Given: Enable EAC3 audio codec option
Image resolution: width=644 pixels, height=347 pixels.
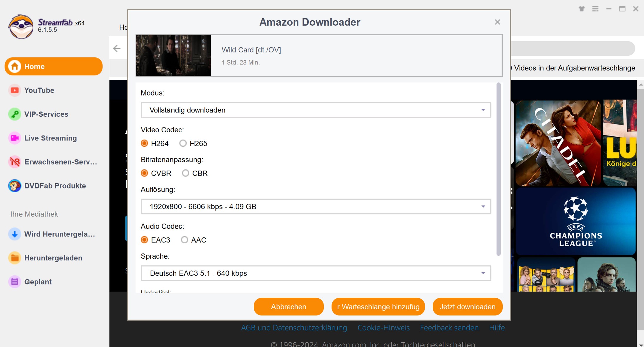Looking at the screenshot, I should [145, 240].
